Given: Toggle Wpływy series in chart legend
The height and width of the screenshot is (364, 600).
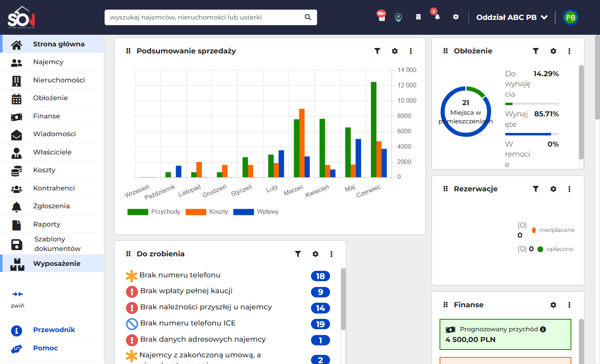Looking at the screenshot, I should tap(256, 212).
